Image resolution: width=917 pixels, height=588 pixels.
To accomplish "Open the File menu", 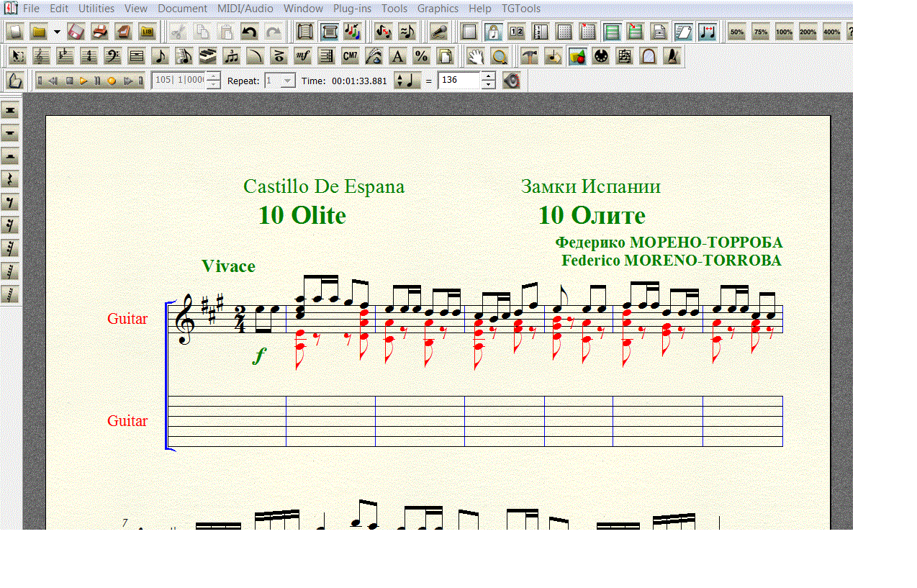I will tap(31, 9).
